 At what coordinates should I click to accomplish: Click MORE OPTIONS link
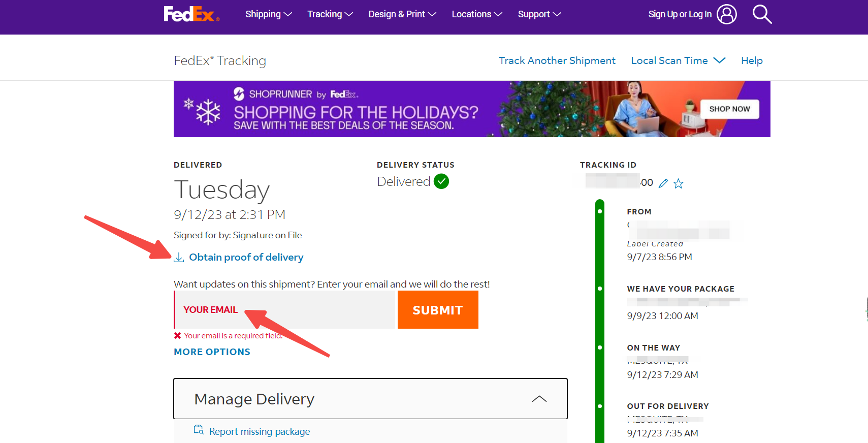point(212,352)
